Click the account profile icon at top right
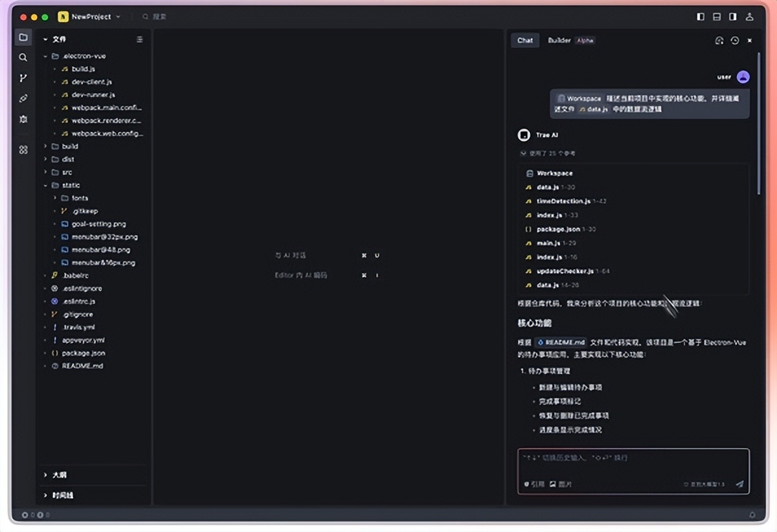Screen dimensions: 777x532 point(750,17)
